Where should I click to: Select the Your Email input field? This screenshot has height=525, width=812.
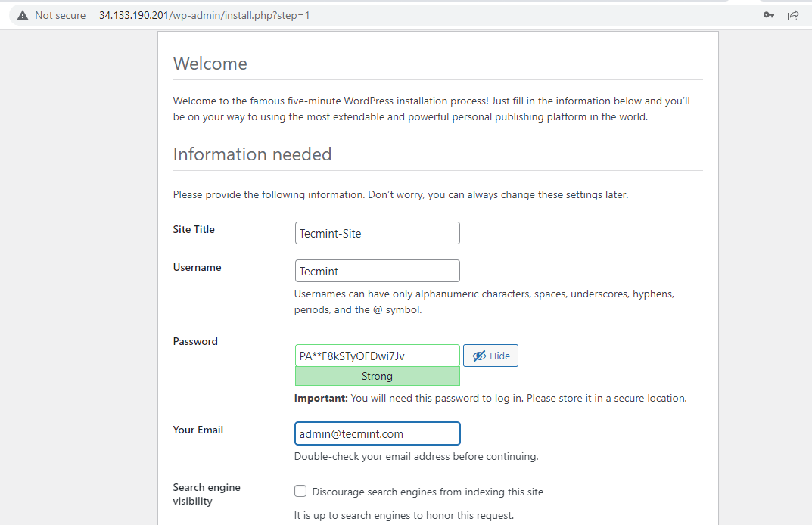(377, 434)
